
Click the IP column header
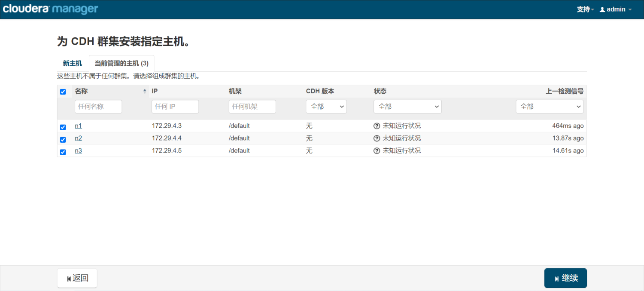click(x=155, y=91)
